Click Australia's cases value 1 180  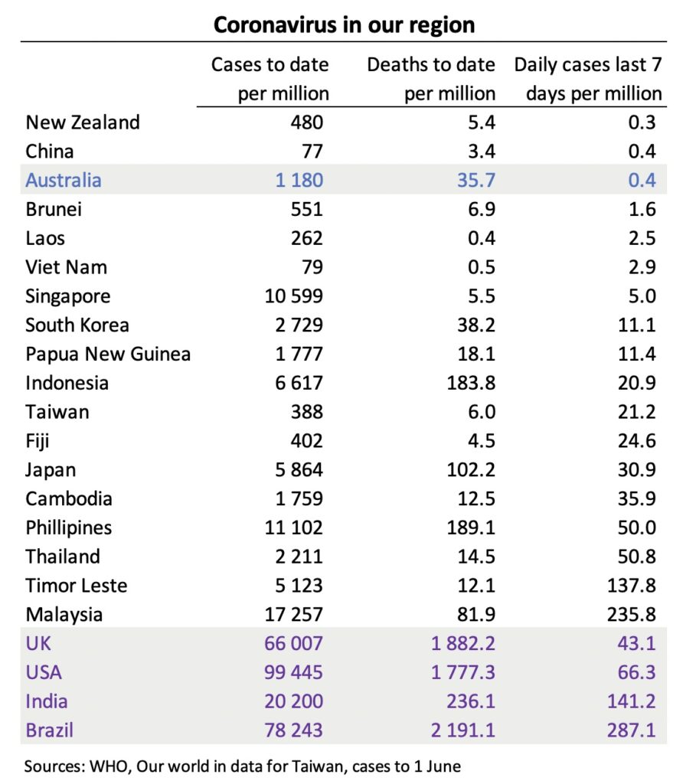coord(293,181)
